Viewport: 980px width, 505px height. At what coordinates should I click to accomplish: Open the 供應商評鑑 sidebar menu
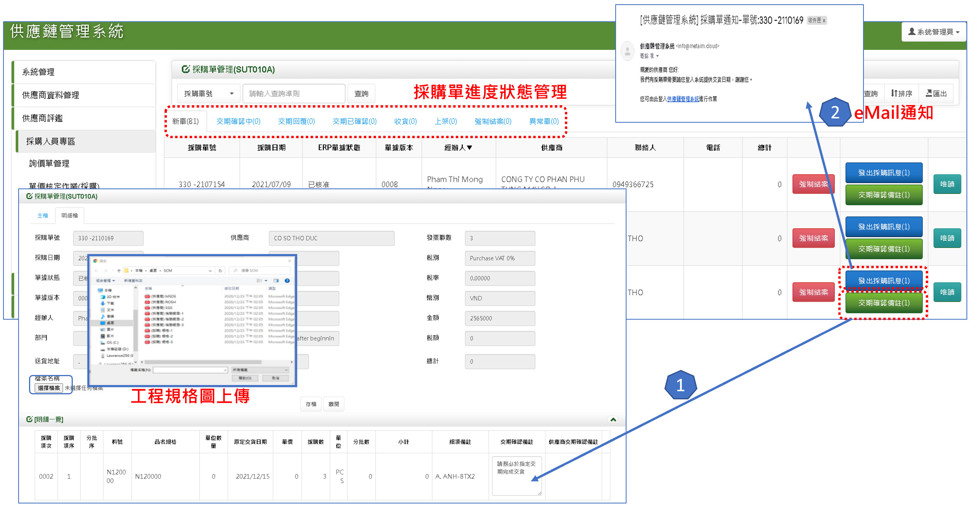tap(84, 118)
